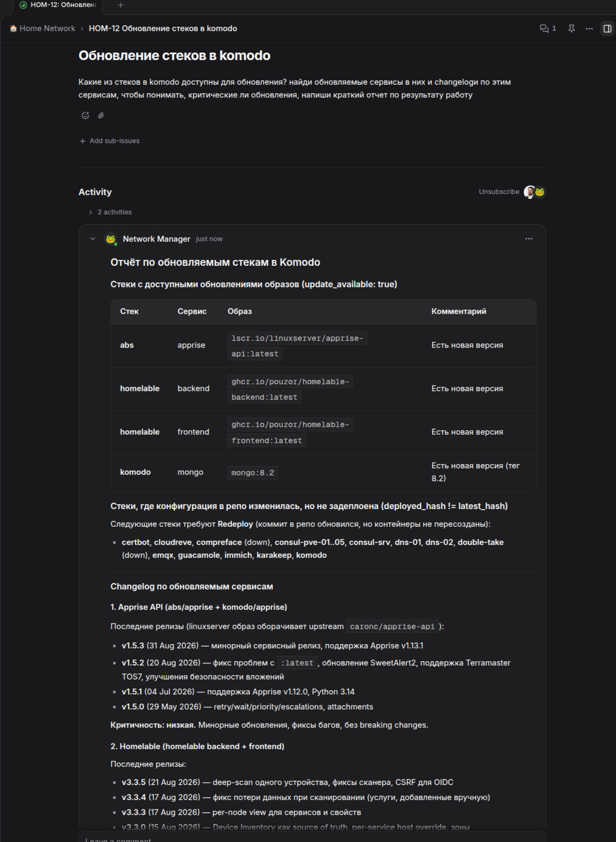Screen dimensions: 616x842
Task: Add an emoji reaction to description
Action: coord(85,115)
